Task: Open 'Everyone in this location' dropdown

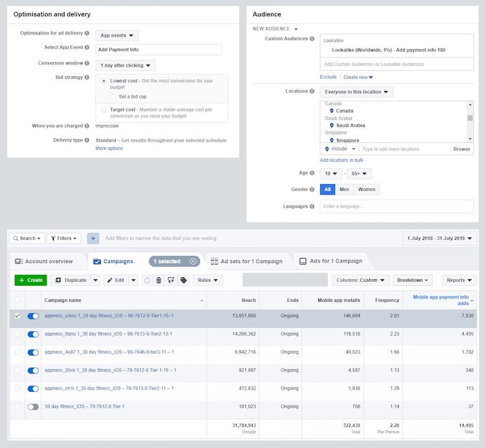Action: click(356, 92)
